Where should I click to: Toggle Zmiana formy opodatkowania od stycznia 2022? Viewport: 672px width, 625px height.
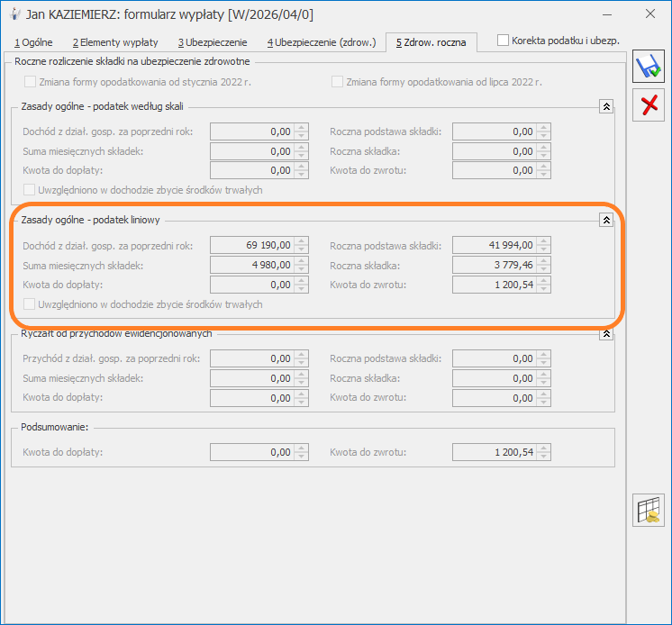coord(31,81)
